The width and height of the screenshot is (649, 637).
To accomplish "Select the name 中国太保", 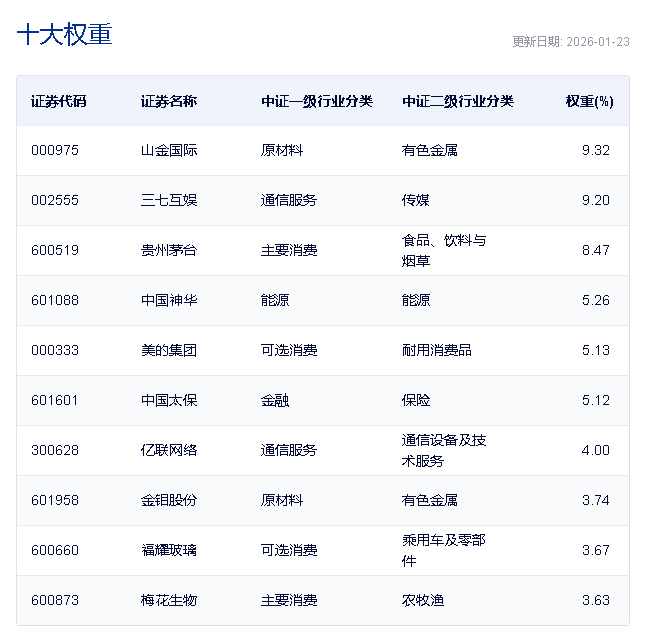I will coord(169,401).
